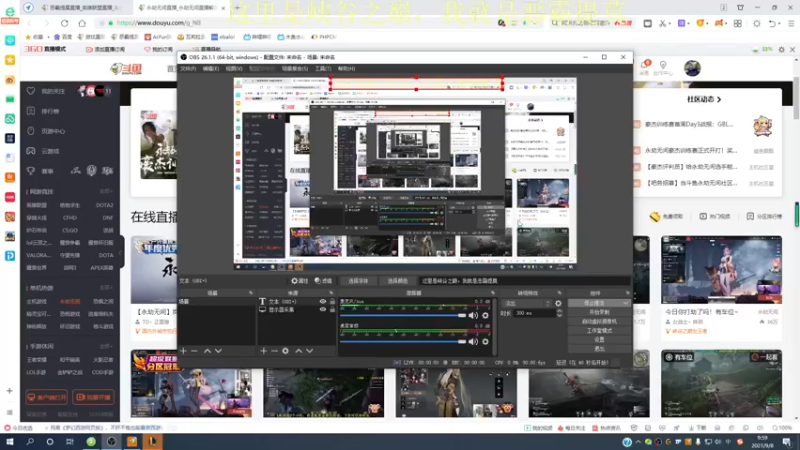Click CSGO category in Douyu sidebar

click(70, 230)
